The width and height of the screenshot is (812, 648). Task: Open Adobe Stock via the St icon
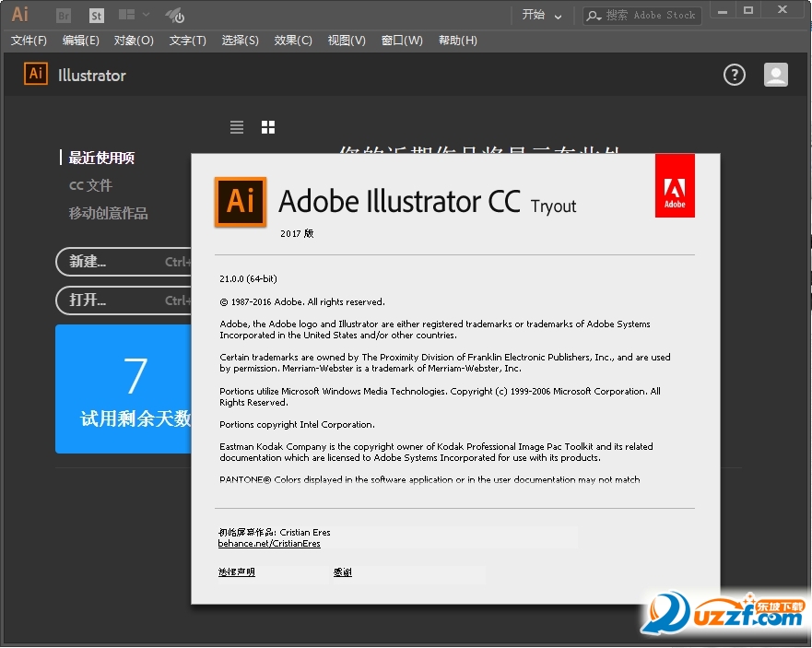[96, 14]
